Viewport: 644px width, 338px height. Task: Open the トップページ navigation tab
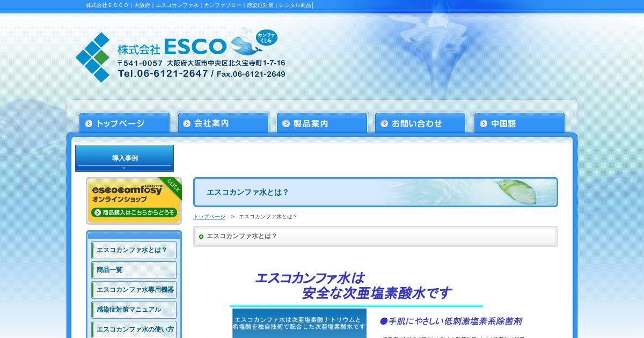click(125, 123)
